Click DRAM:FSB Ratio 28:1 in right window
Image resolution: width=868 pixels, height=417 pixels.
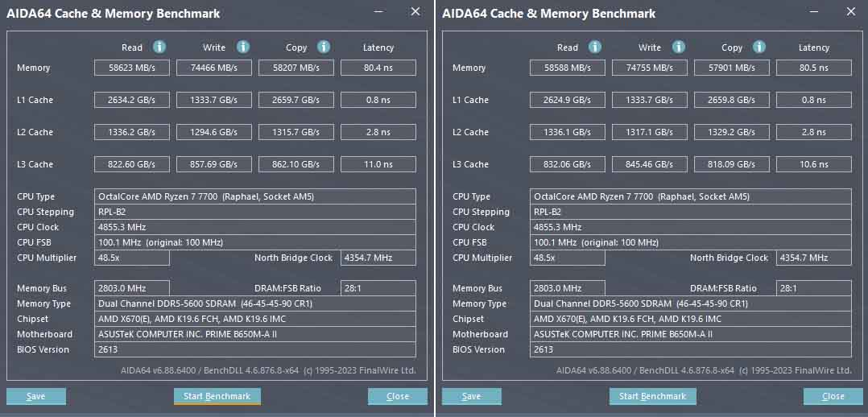pyautogui.click(x=814, y=288)
